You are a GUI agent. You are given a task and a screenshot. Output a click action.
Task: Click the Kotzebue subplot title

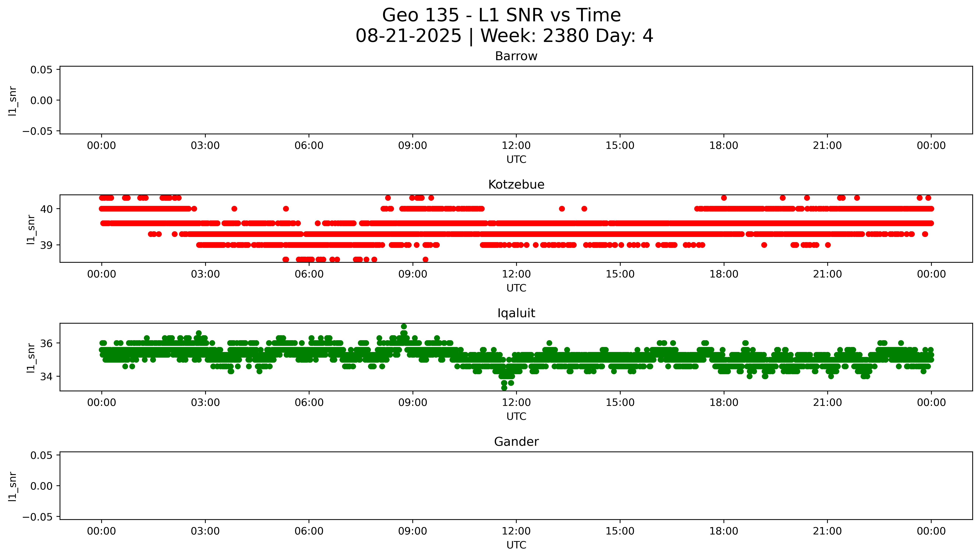[x=516, y=185]
